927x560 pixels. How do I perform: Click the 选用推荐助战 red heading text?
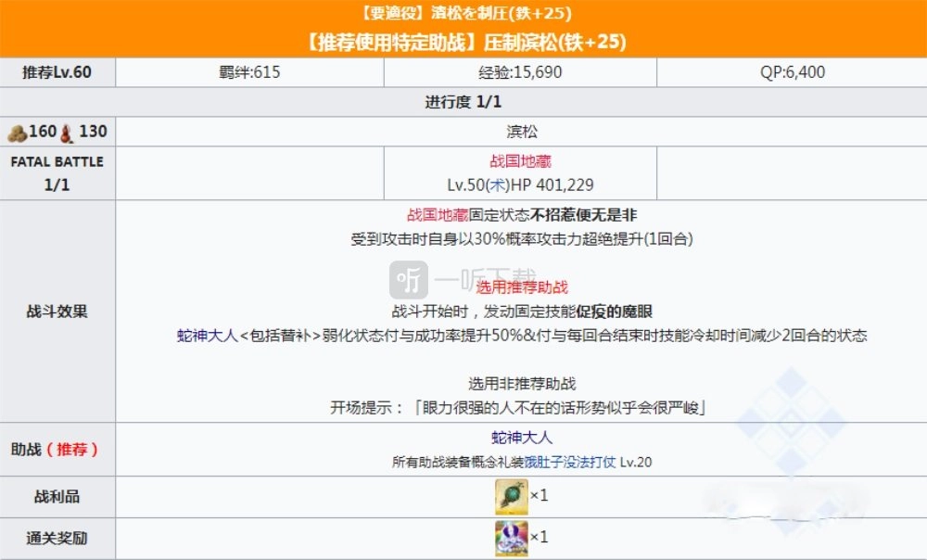point(520,287)
